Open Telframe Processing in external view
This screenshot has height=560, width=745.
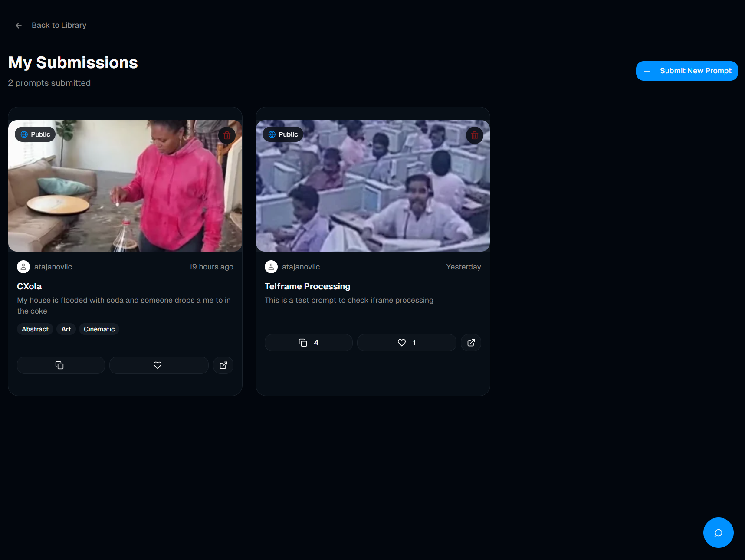pos(471,343)
